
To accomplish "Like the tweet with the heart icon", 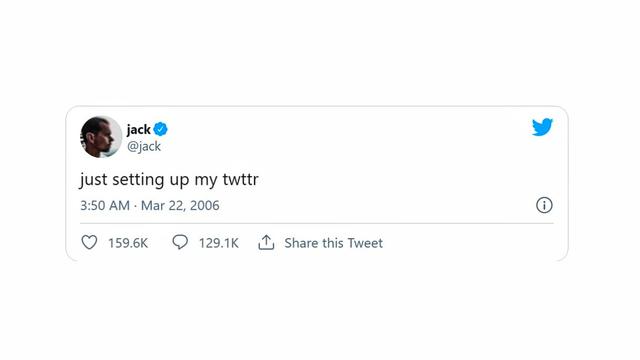I will [x=89, y=242].
